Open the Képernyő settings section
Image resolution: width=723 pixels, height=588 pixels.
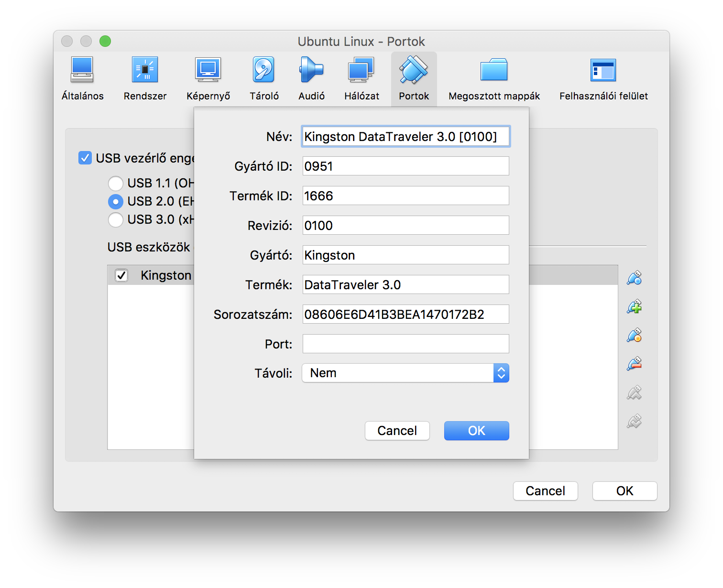pos(208,79)
